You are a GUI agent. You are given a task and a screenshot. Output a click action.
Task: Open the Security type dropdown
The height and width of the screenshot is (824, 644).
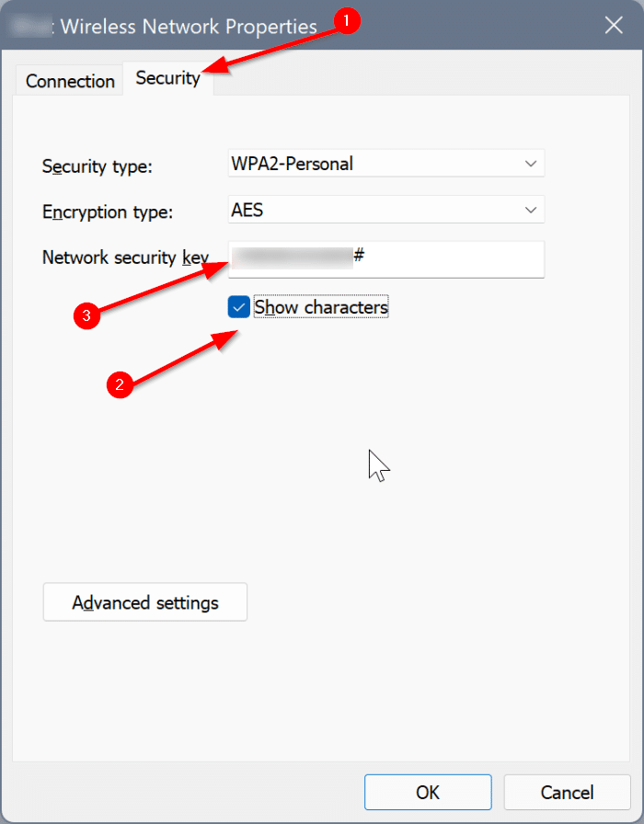(x=386, y=163)
